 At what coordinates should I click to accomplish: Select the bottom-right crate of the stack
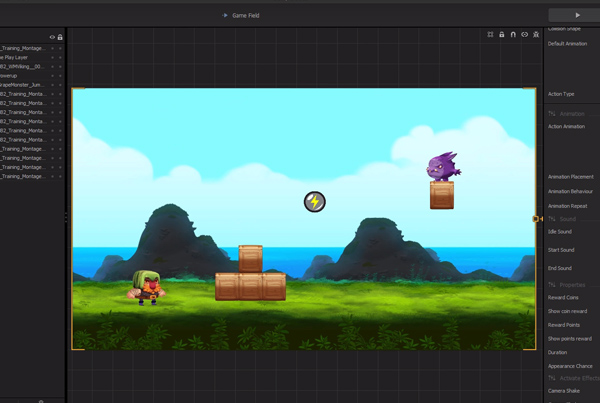pyautogui.click(x=274, y=287)
